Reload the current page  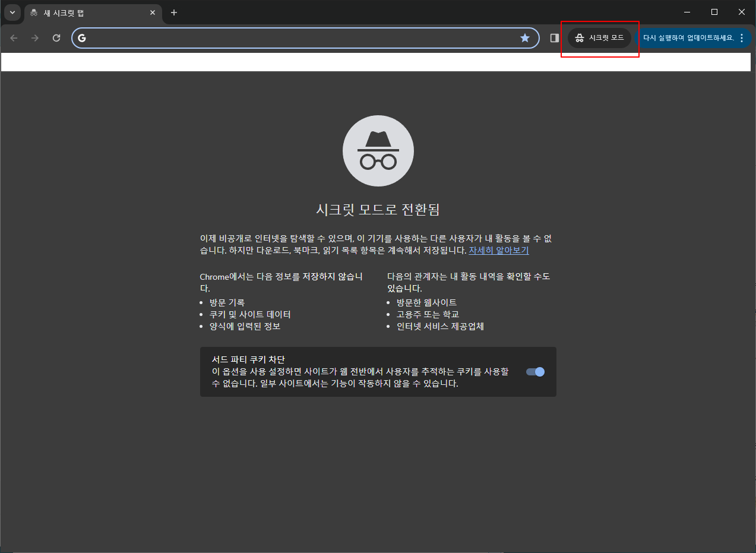56,37
